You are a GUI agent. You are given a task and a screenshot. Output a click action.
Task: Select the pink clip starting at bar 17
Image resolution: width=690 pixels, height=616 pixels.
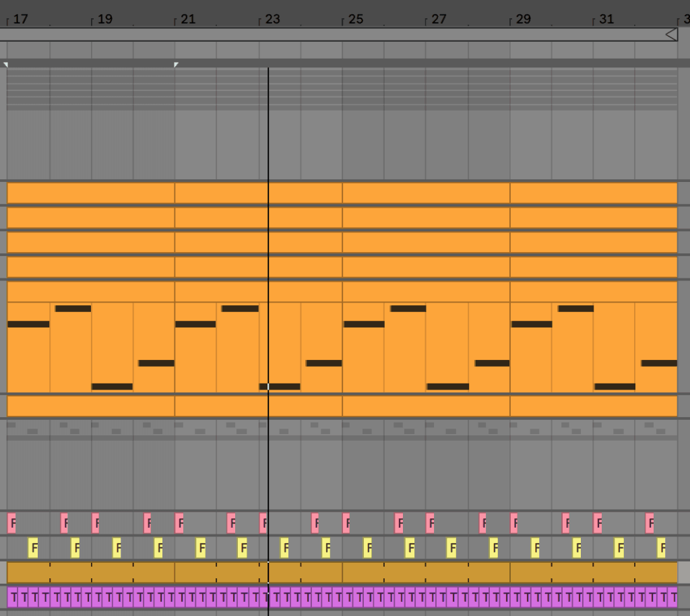11,523
